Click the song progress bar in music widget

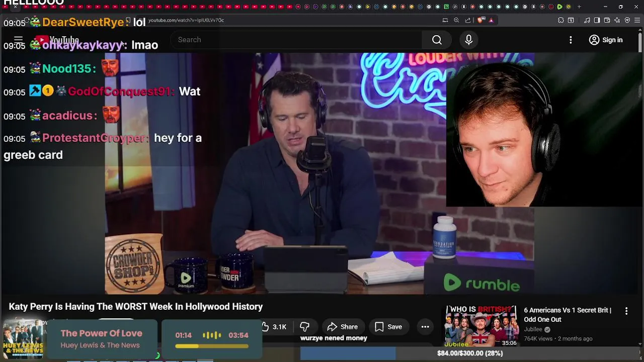(212, 346)
